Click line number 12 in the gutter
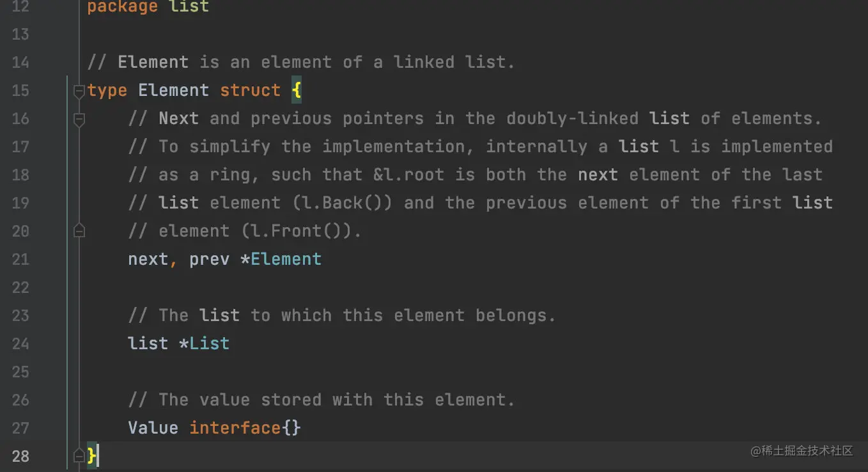The image size is (868, 472). (20, 7)
